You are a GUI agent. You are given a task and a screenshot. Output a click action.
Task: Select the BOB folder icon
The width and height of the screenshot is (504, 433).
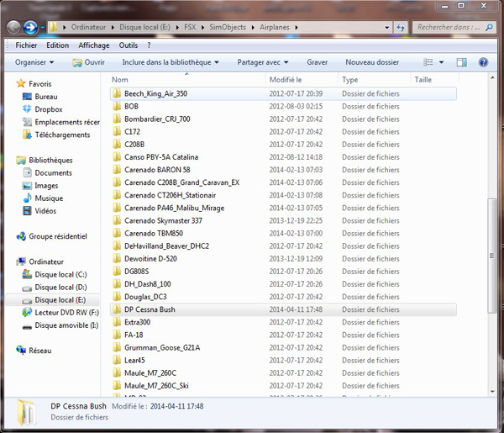117,106
